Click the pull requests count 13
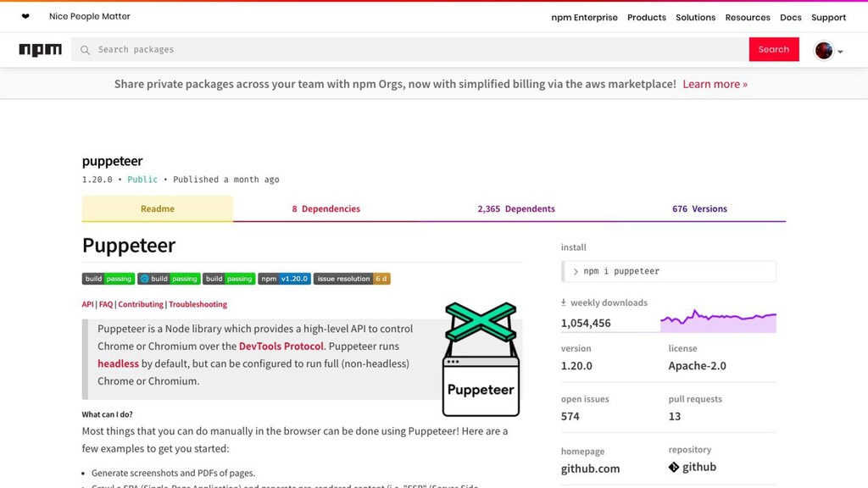The image size is (868, 488). (674, 416)
